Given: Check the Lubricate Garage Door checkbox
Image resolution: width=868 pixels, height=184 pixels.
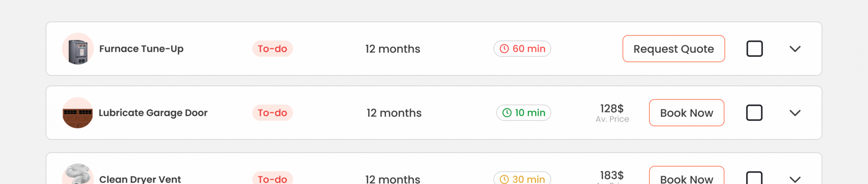Looking at the screenshot, I should (754, 113).
